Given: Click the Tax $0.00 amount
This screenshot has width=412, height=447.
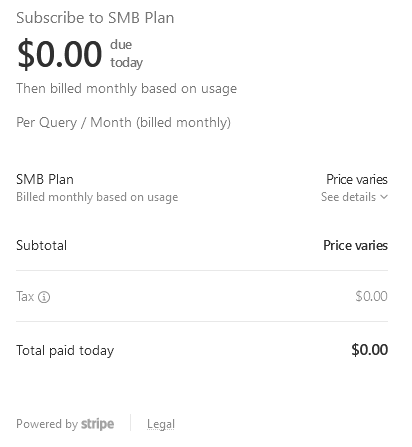Looking at the screenshot, I should tap(371, 296).
